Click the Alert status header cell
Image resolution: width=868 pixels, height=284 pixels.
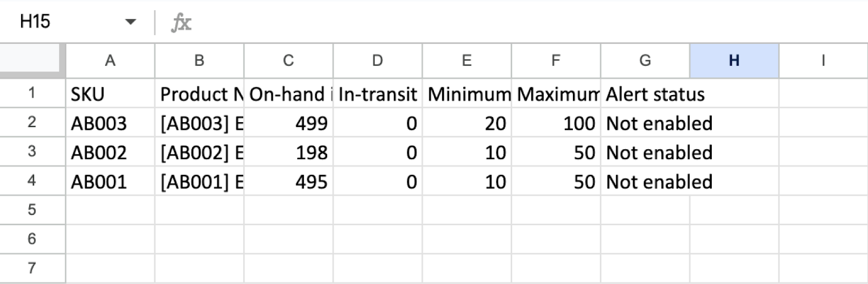point(645,94)
